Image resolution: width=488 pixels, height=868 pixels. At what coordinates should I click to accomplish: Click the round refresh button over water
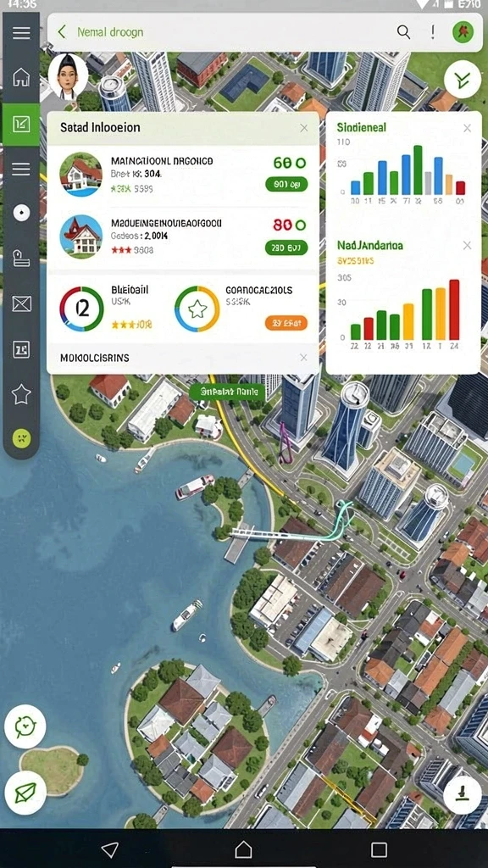[x=25, y=726]
